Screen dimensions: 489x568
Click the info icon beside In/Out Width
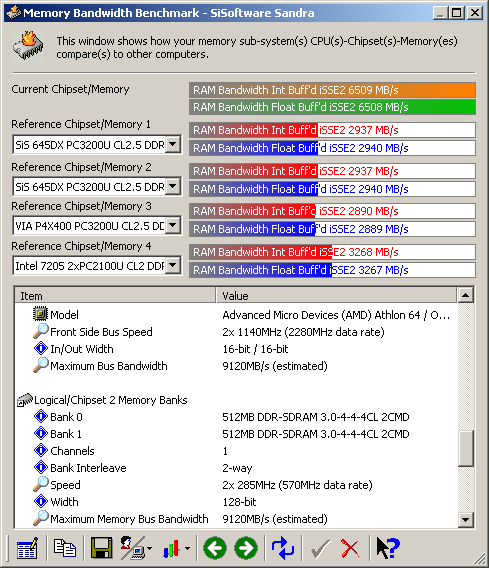pos(41,348)
